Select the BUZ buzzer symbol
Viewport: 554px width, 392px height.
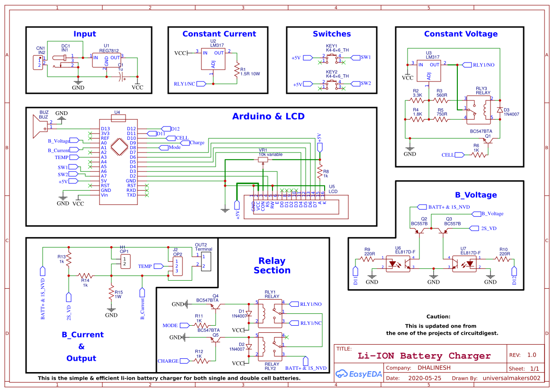[38, 126]
